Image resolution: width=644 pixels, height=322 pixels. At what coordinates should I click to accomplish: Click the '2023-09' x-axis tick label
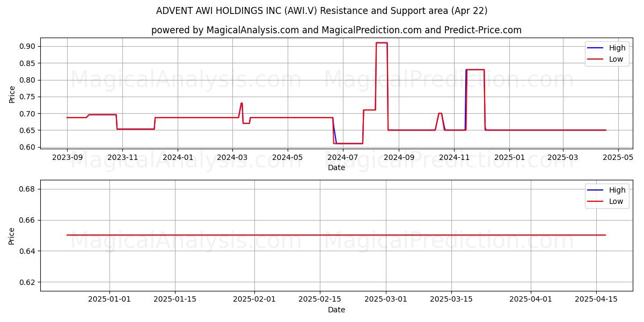click(67, 157)
